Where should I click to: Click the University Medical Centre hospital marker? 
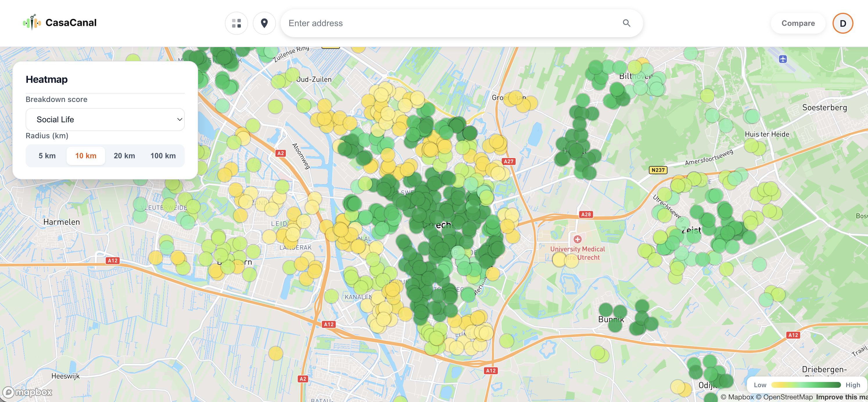pos(577,239)
